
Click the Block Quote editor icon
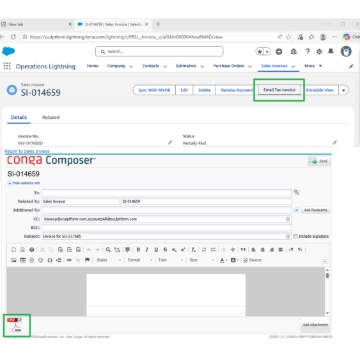tap(243, 250)
